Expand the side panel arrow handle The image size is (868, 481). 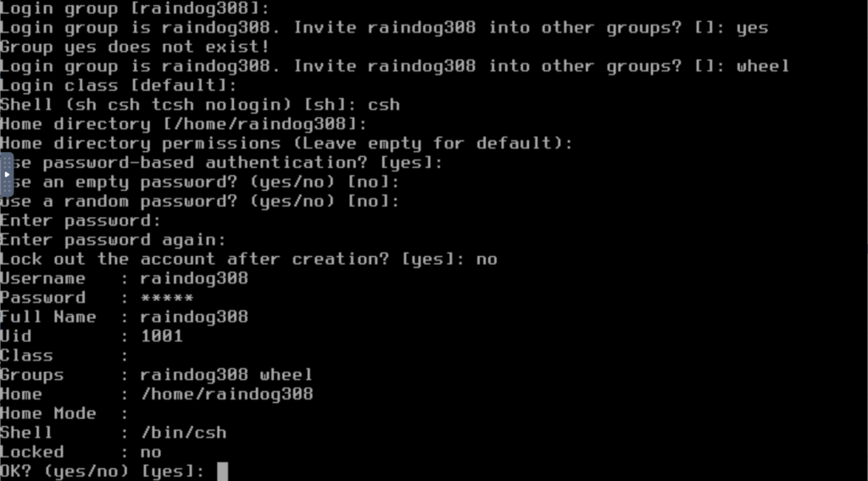point(7,175)
